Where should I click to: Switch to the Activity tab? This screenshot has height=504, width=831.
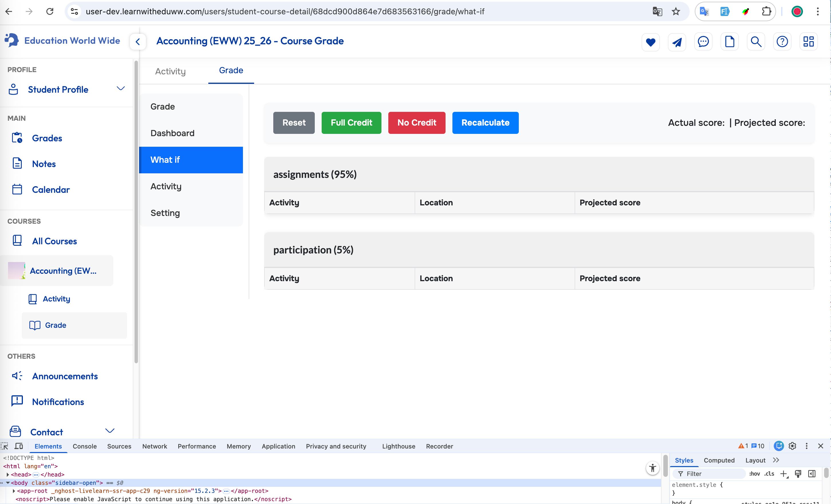coord(170,71)
